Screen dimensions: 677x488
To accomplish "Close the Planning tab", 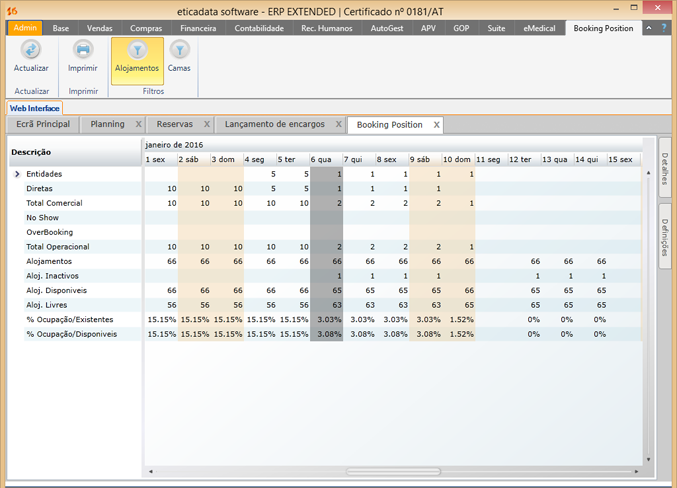I will click(139, 125).
